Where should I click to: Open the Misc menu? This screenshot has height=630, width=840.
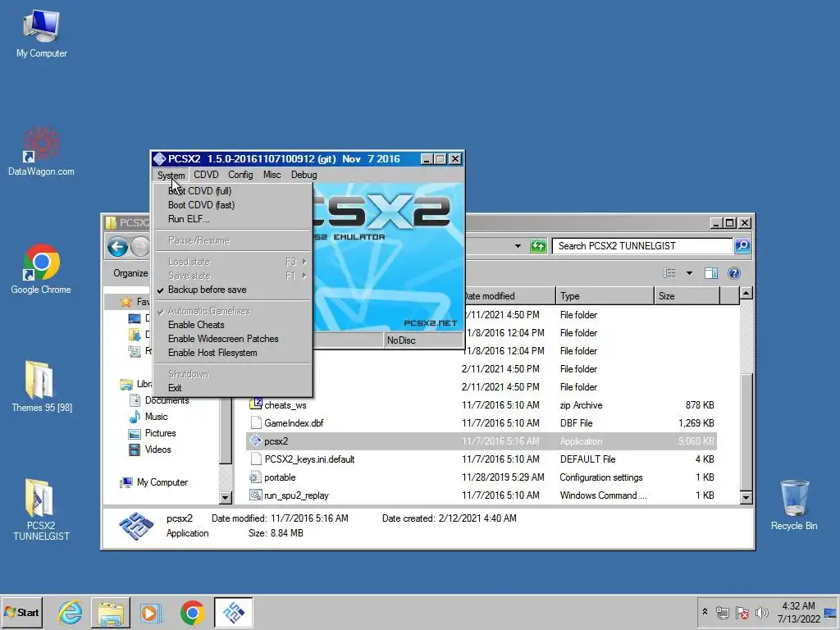point(272,175)
